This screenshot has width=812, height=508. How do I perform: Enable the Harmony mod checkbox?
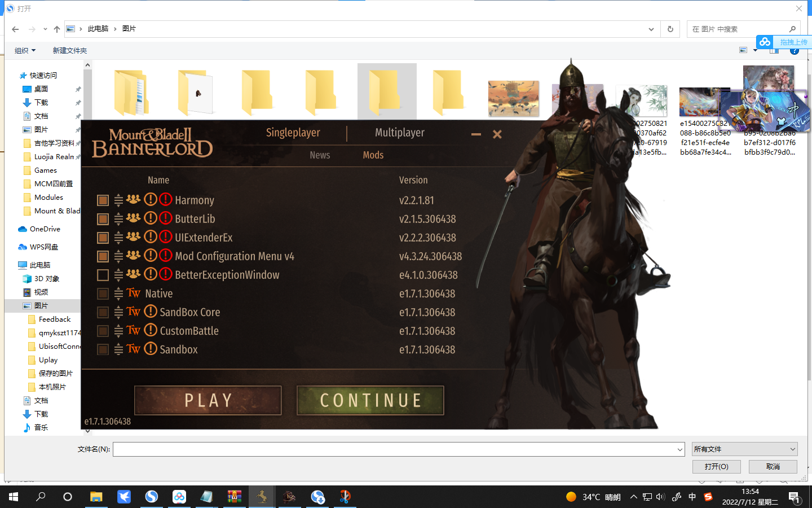(x=103, y=200)
